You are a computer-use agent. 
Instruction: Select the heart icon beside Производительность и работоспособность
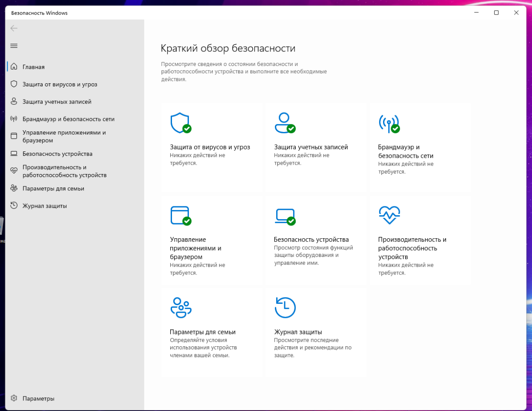[14, 171]
